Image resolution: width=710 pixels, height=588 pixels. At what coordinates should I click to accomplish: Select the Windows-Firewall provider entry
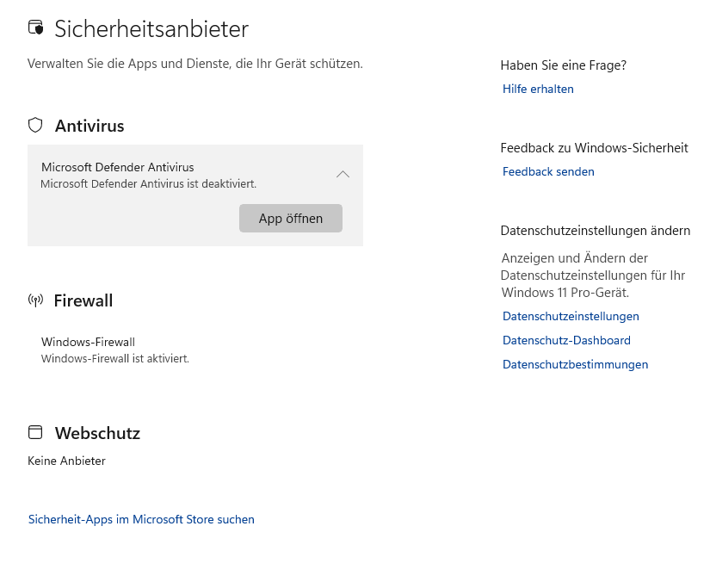[x=195, y=350]
